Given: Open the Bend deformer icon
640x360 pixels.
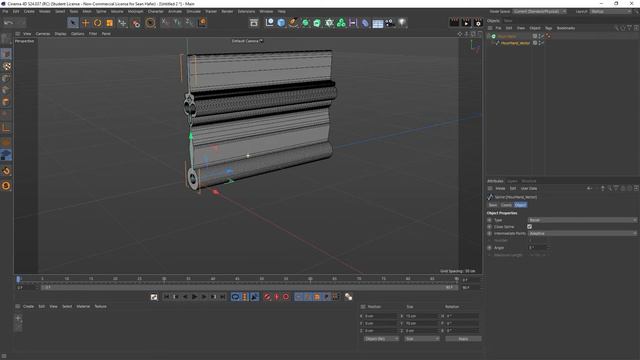Looking at the screenshot, I should (x=365, y=23).
